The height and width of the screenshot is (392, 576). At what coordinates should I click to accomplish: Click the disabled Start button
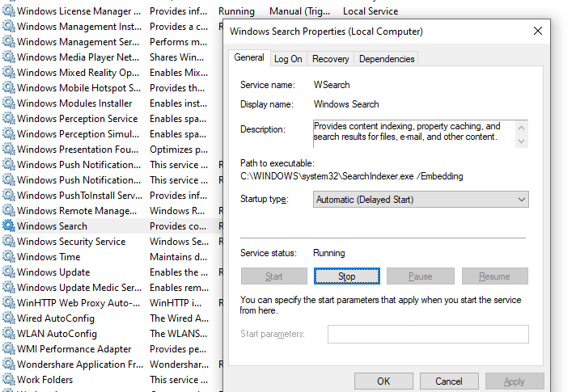(274, 276)
